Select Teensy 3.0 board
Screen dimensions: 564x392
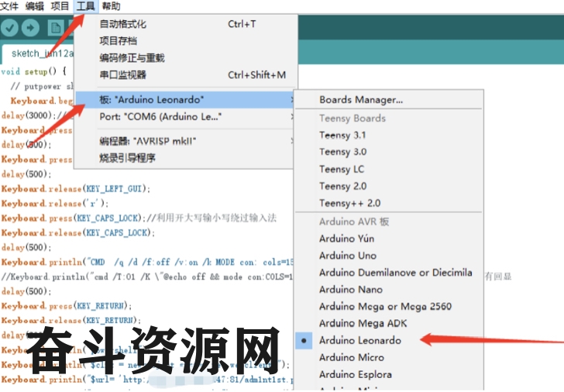(388, 152)
